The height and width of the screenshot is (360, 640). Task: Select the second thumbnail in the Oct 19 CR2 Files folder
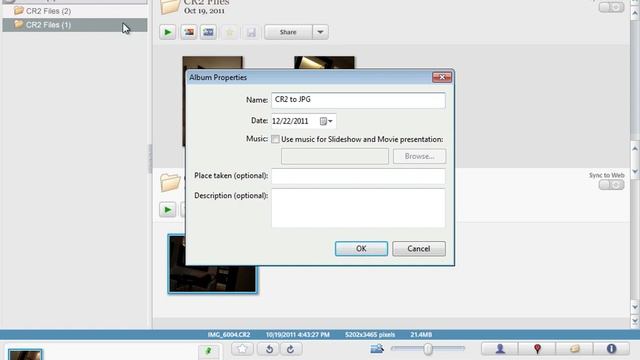[324, 63]
